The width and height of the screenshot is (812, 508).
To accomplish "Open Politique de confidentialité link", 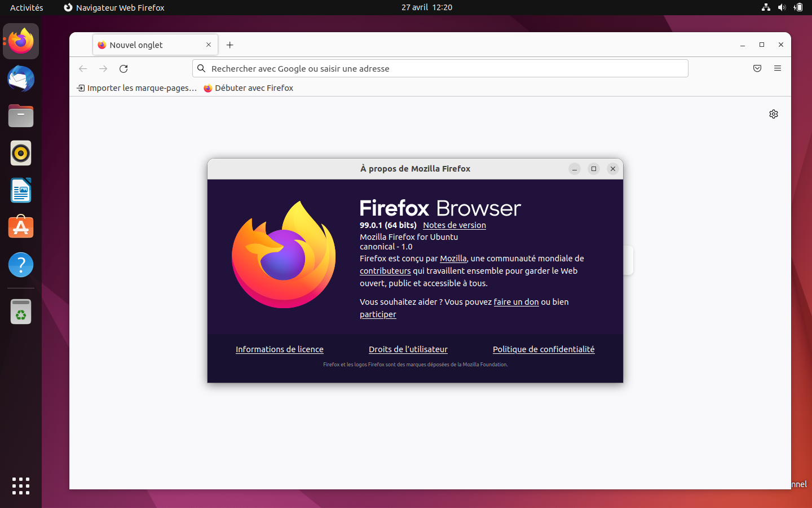I will coord(544,349).
